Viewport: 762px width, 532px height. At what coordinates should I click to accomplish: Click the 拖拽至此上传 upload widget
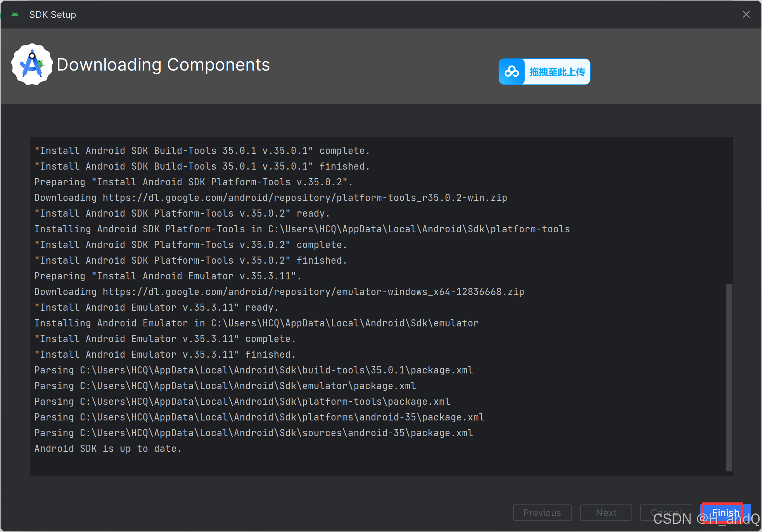coord(544,72)
